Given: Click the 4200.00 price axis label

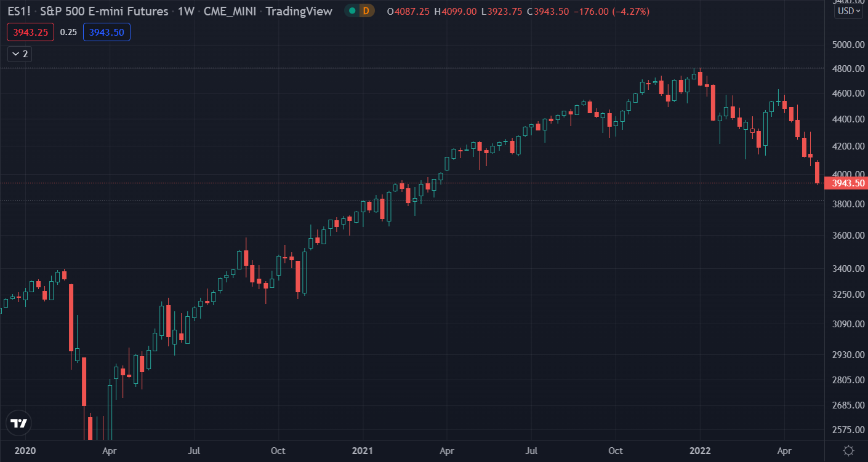Looking at the screenshot, I should (x=849, y=146).
